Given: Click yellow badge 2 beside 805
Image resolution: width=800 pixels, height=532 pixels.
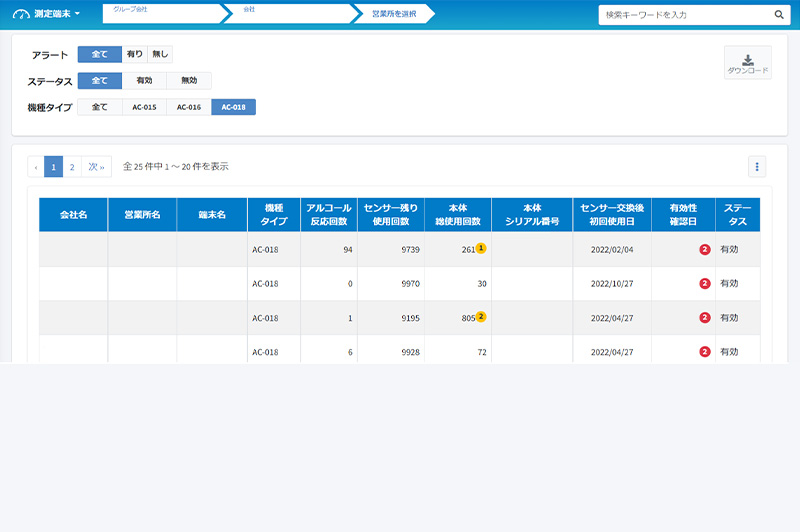Looking at the screenshot, I should (x=481, y=317).
